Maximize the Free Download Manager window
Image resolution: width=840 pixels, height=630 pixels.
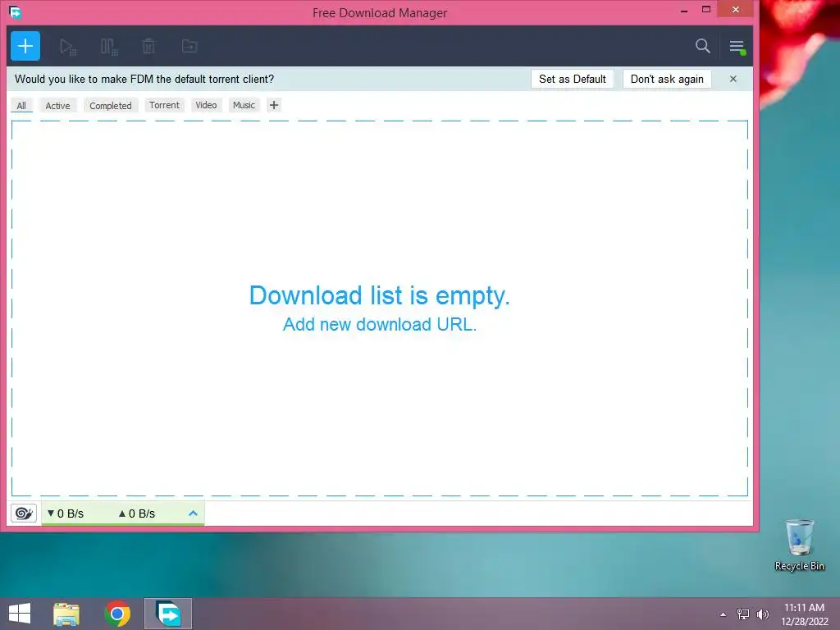[x=706, y=9]
